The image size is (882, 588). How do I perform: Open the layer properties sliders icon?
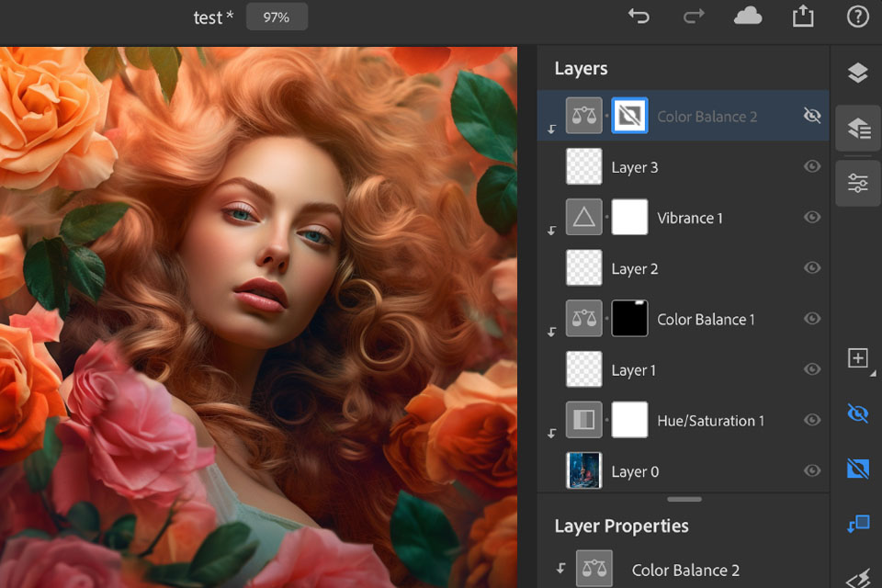857,184
